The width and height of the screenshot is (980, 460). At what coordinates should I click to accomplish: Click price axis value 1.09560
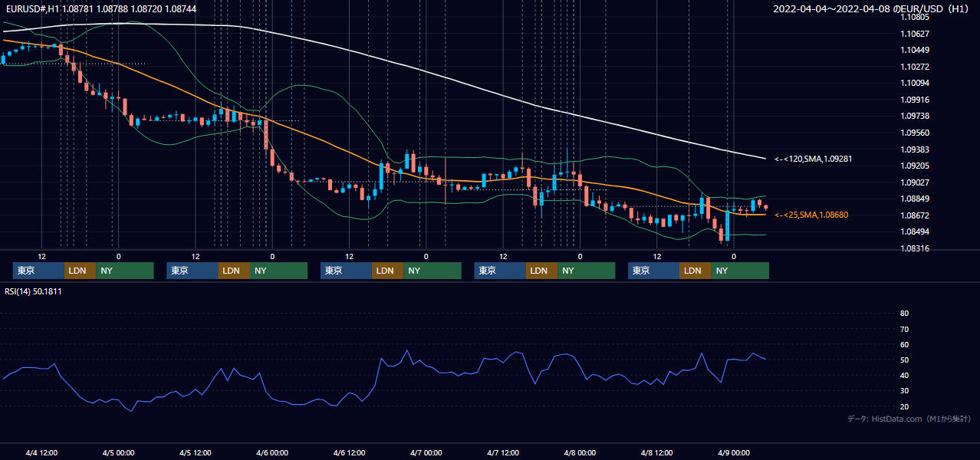tap(915, 133)
